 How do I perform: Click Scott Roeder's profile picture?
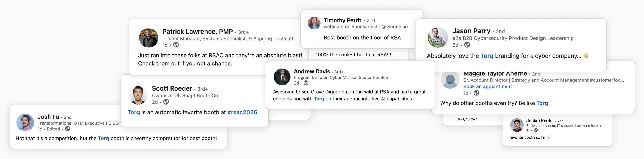pyautogui.click(x=138, y=95)
